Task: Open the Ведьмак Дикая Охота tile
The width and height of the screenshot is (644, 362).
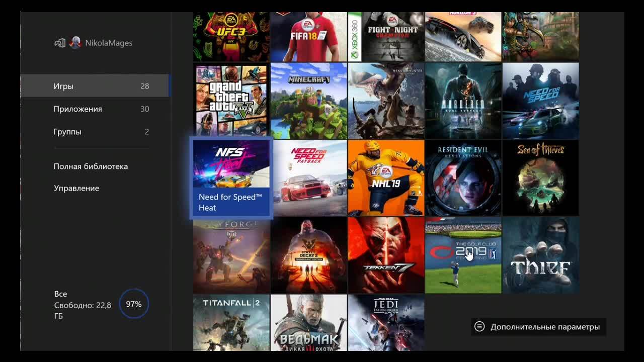Action: (x=308, y=323)
